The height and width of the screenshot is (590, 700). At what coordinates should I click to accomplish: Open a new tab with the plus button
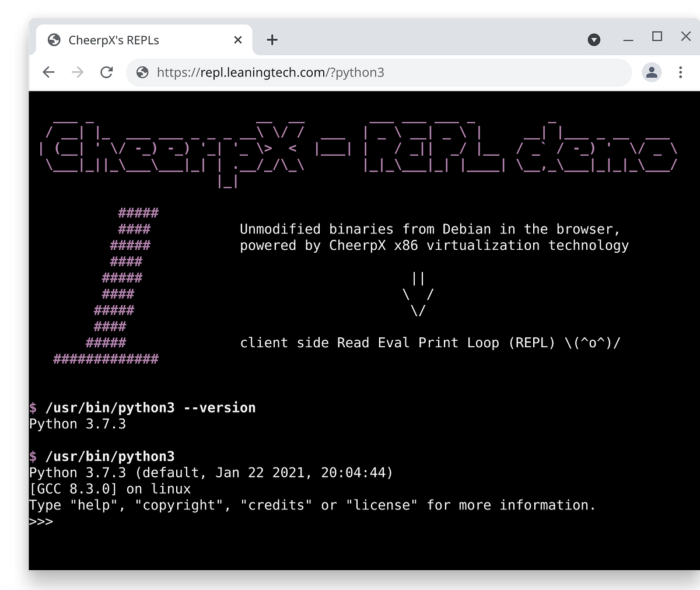tap(272, 40)
